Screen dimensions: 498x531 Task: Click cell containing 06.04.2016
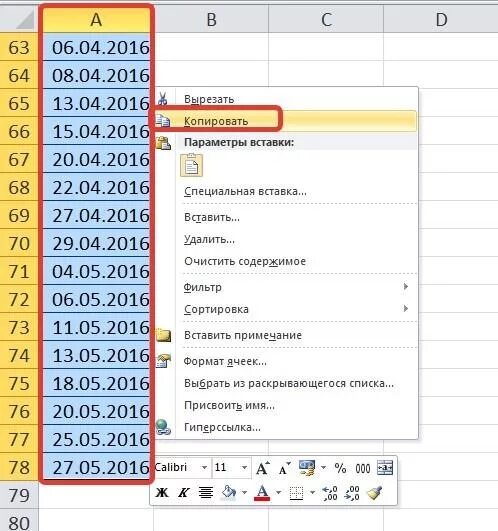96,47
